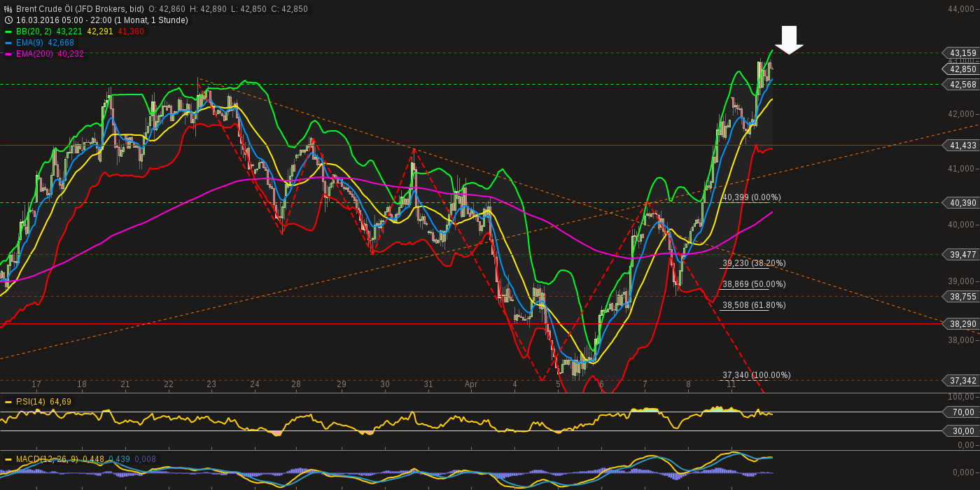Image resolution: width=980 pixels, height=490 pixels.
Task: Click the '38,755' price tag on right axis
Action: coord(962,297)
